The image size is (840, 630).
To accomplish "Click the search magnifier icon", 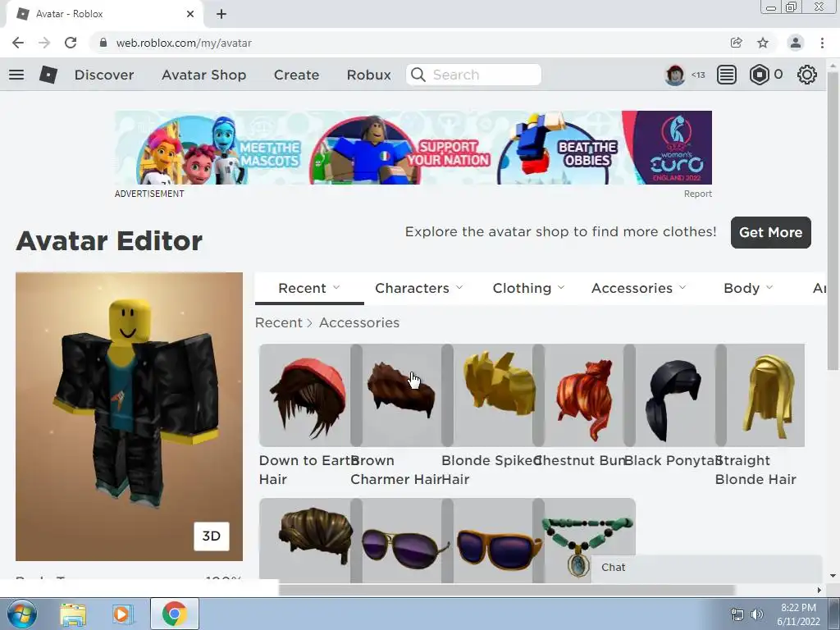I will [x=418, y=75].
